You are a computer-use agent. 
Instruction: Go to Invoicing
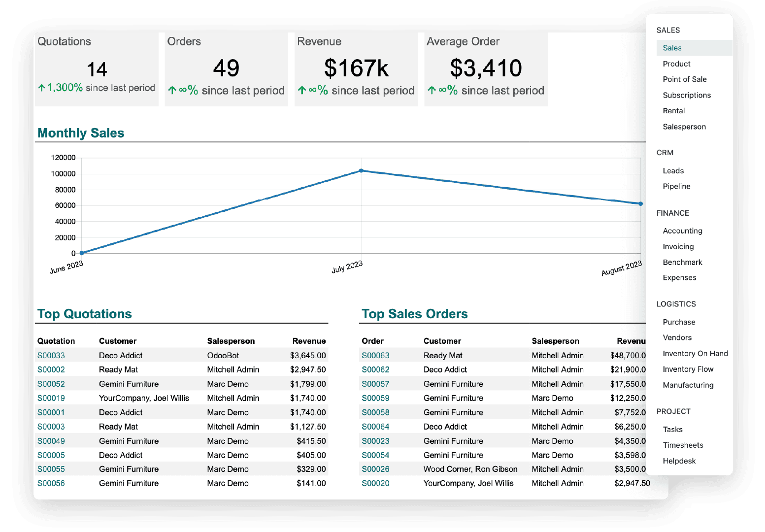(x=678, y=246)
